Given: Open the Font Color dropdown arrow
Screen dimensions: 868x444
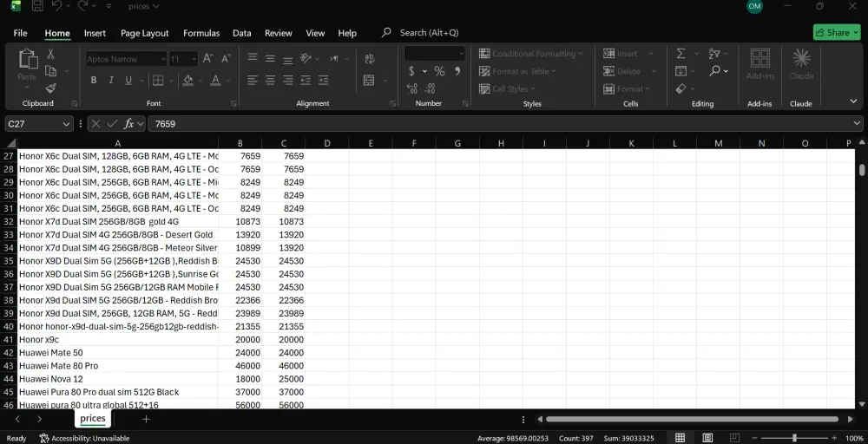Looking at the screenshot, I should (228, 81).
